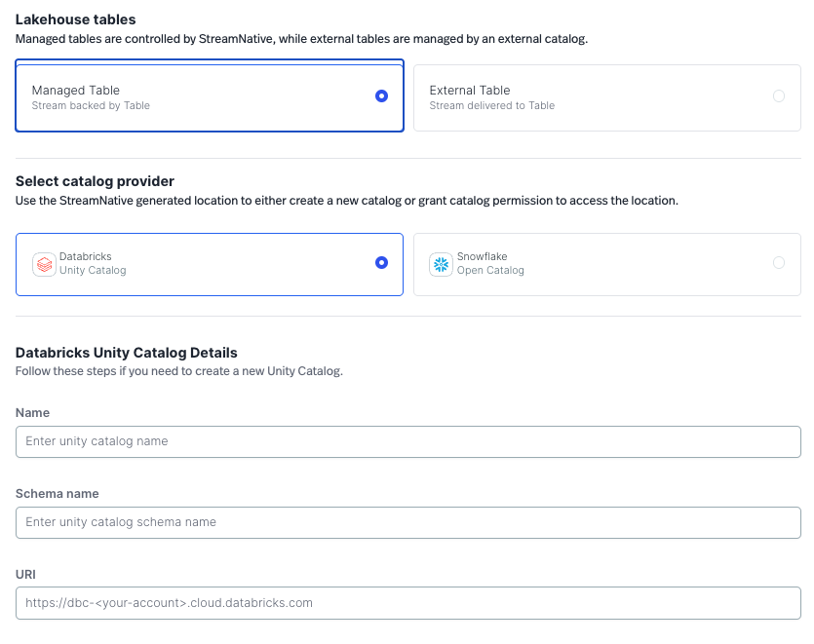Click the 'Lakehouse tables' heading
Image resolution: width=814 pixels, height=644 pixels.
(76, 19)
